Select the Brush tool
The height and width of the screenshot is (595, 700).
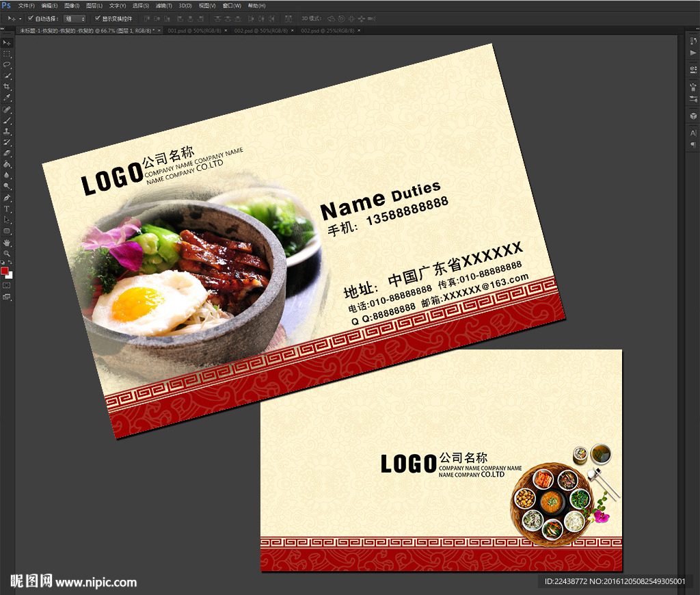[6, 120]
